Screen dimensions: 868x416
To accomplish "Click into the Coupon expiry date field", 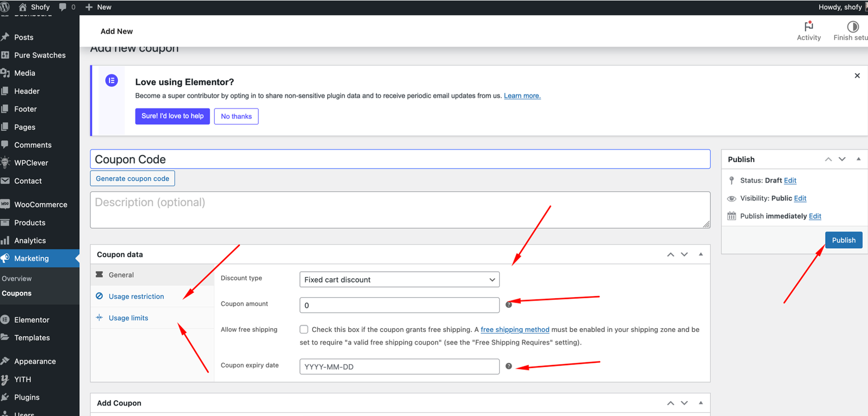I will tap(399, 367).
